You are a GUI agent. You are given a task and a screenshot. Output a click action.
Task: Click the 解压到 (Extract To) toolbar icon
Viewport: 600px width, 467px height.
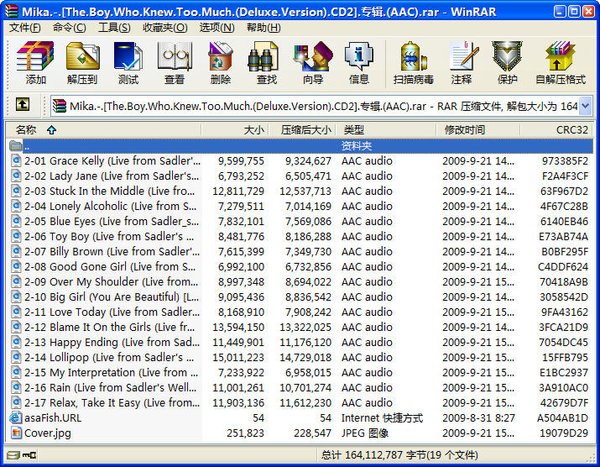(82, 57)
